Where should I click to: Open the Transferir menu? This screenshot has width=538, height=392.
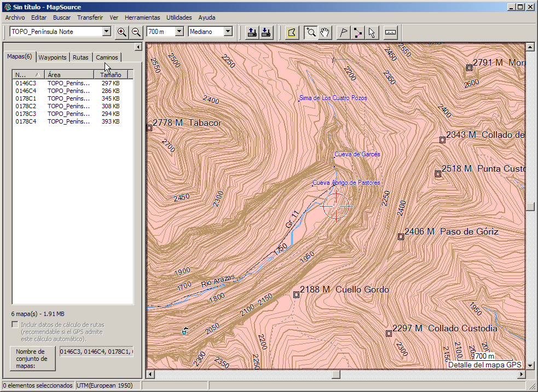90,17
